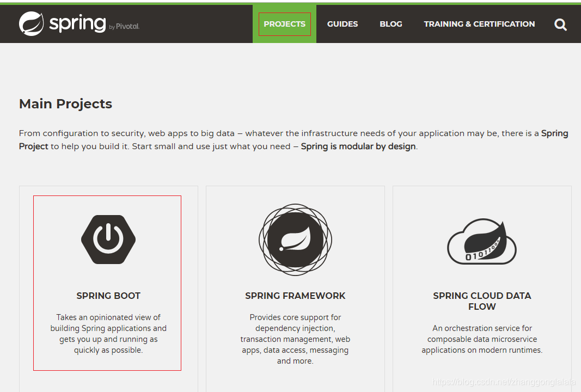This screenshot has width=581, height=392.
Task: Click the 'Main Projects' heading
Action: (65, 104)
